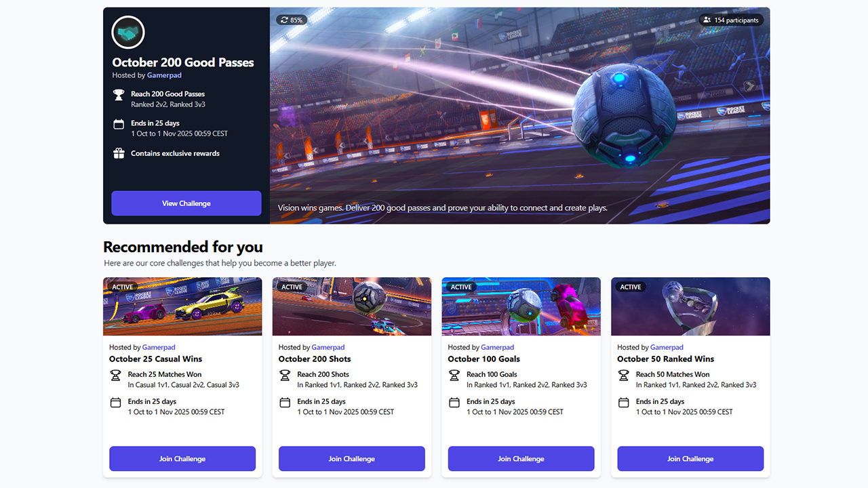
Task: Click the calendar icon in featured challenge panel
Action: click(119, 124)
